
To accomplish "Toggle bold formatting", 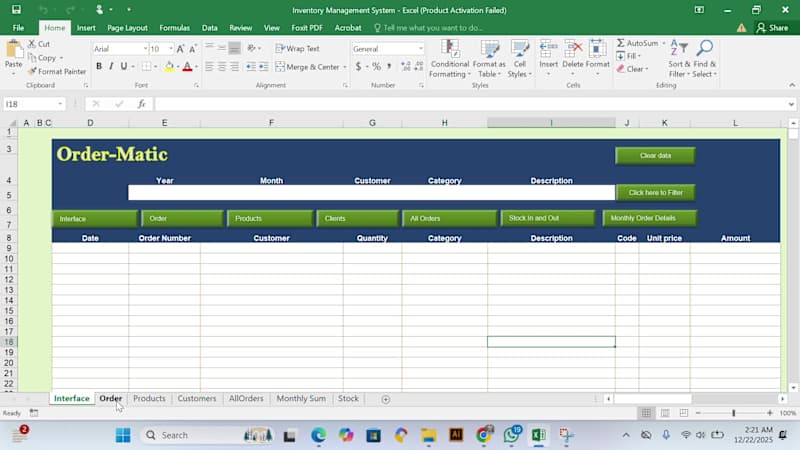I will pyautogui.click(x=99, y=66).
